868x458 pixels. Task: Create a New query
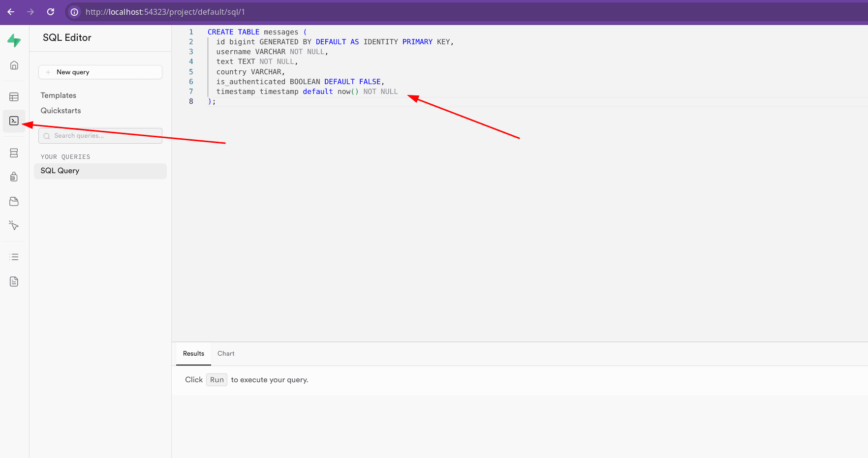pyautogui.click(x=100, y=72)
